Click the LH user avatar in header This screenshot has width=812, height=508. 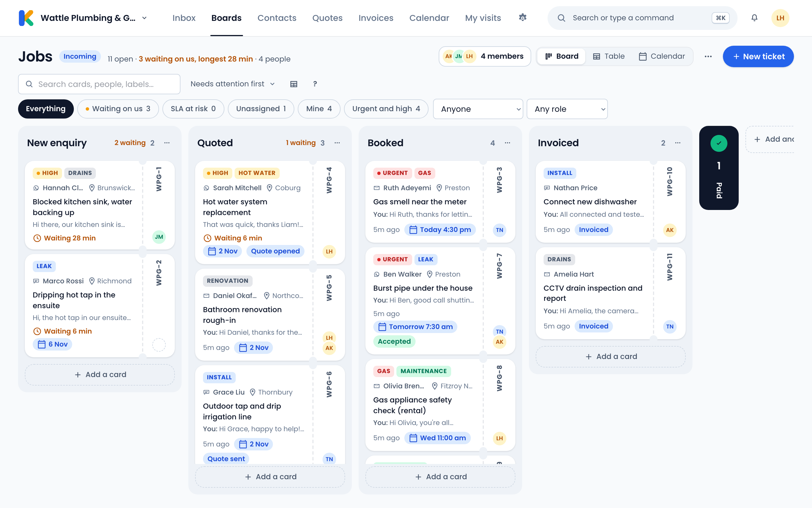coord(780,18)
